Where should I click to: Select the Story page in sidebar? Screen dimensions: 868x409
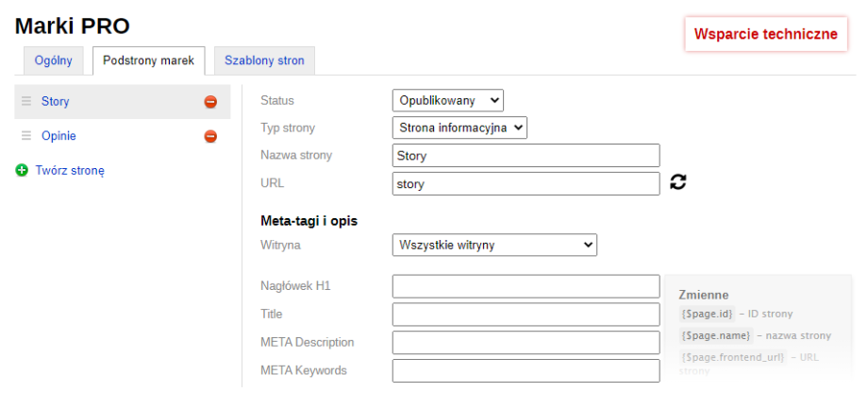[56, 101]
